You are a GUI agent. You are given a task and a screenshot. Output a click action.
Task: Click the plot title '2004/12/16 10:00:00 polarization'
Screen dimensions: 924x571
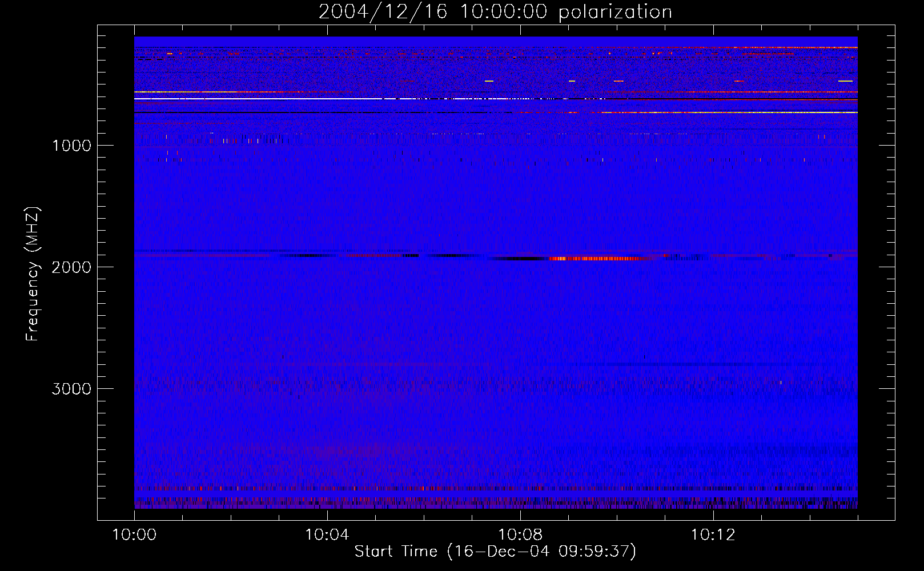pyautogui.click(x=495, y=12)
